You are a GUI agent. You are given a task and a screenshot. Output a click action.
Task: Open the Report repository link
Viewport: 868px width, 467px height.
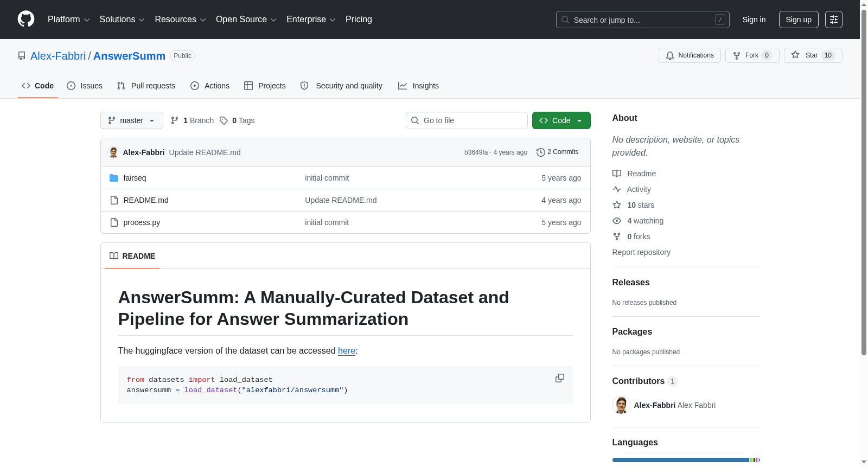tap(641, 252)
